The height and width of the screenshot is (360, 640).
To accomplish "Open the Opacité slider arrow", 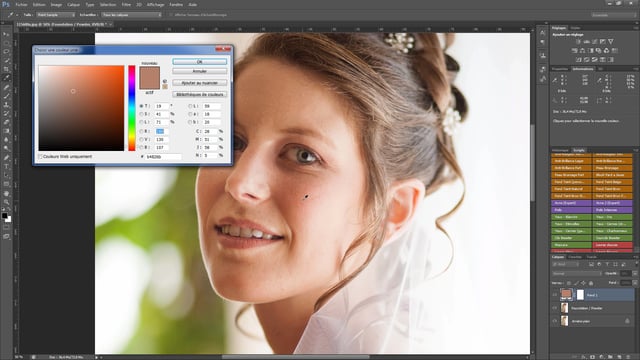I will pyautogui.click(x=635, y=273).
